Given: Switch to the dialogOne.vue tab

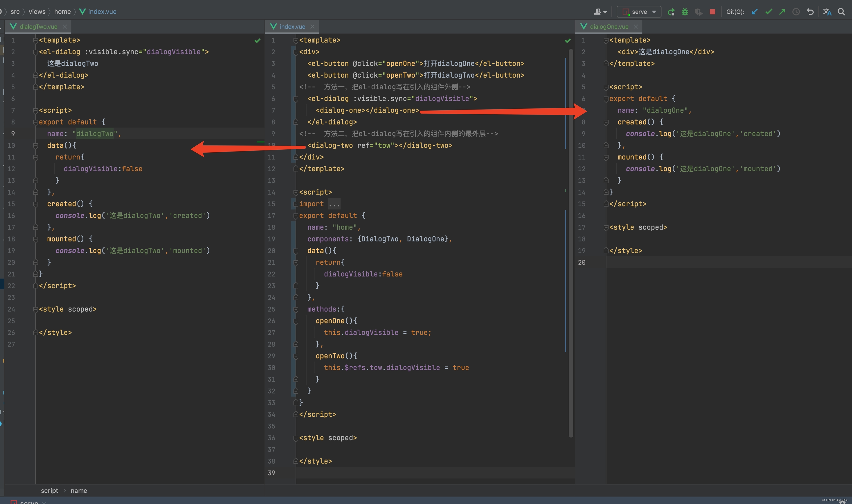Looking at the screenshot, I should click(609, 27).
